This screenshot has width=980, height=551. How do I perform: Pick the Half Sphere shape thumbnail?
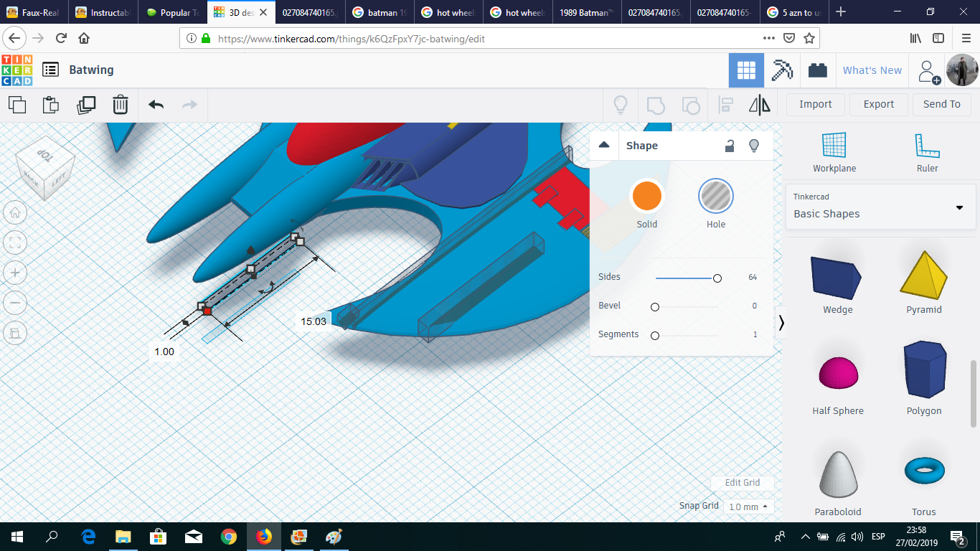pyautogui.click(x=838, y=375)
